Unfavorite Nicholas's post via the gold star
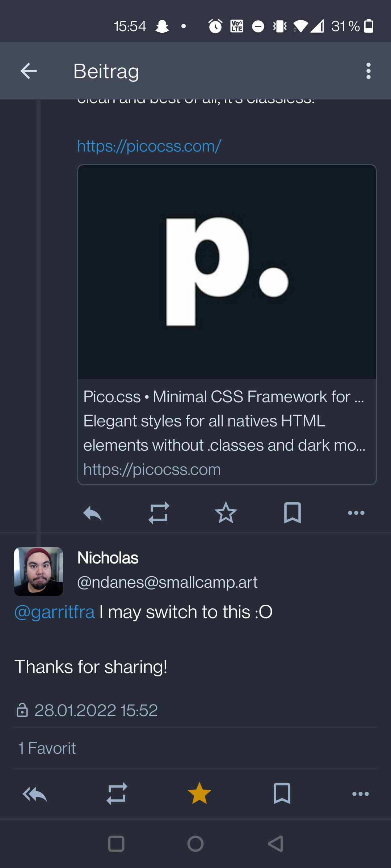The width and height of the screenshot is (391, 868). [199, 794]
